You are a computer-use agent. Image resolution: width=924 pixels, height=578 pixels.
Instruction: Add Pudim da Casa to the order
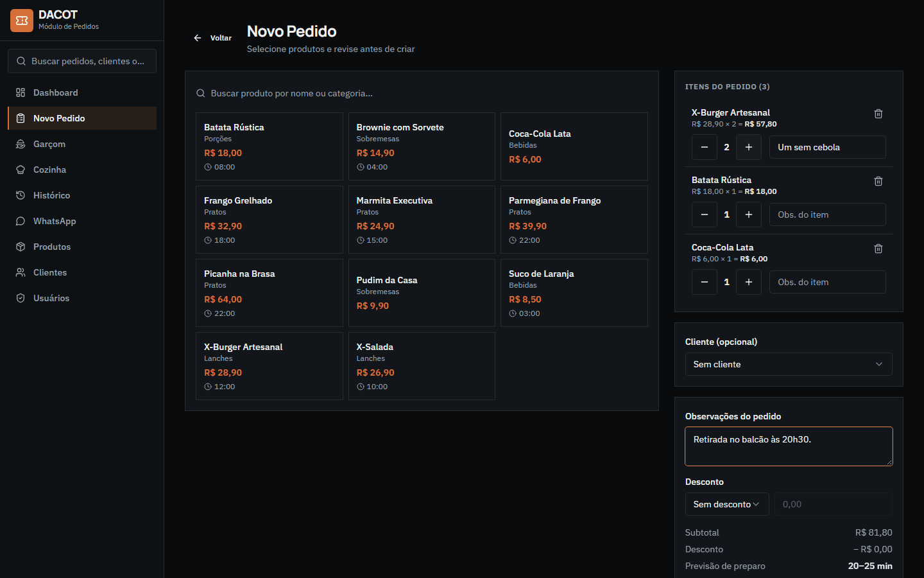422,293
